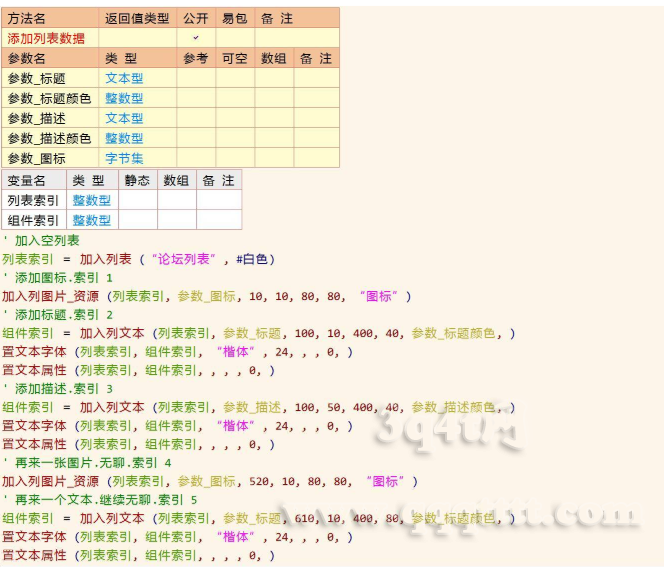This screenshot has width=664, height=567.
Task: Click the value 520 in the 加入列图片_资源 call
Action: coord(258,481)
